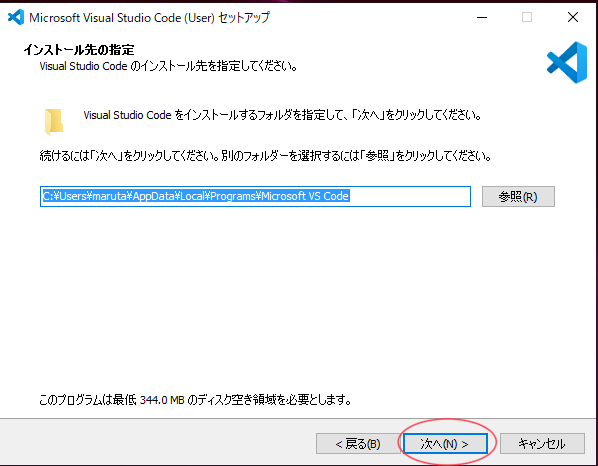Click the インストール先の指定 heading

79,50
